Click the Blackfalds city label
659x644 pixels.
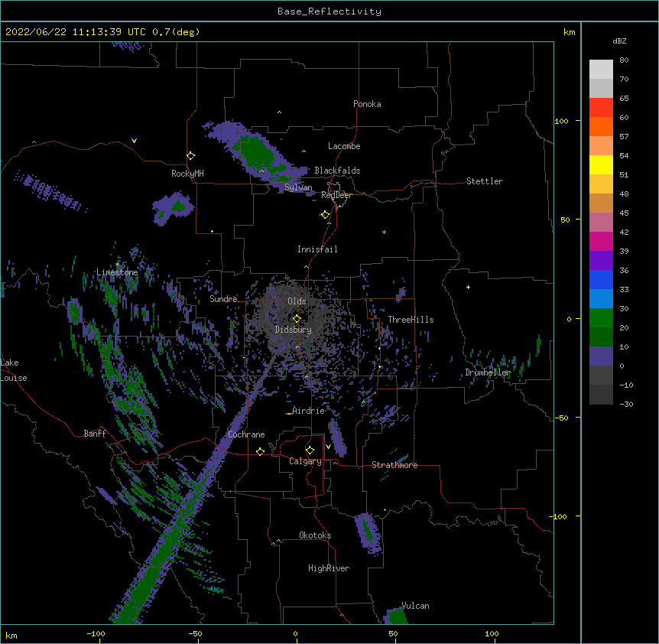(337, 171)
